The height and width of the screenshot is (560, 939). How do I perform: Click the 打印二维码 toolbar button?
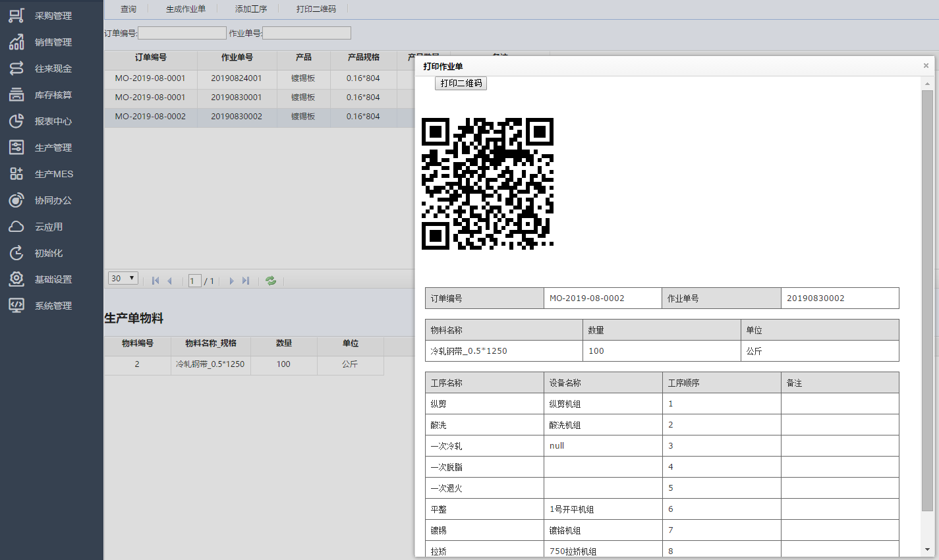click(x=316, y=9)
